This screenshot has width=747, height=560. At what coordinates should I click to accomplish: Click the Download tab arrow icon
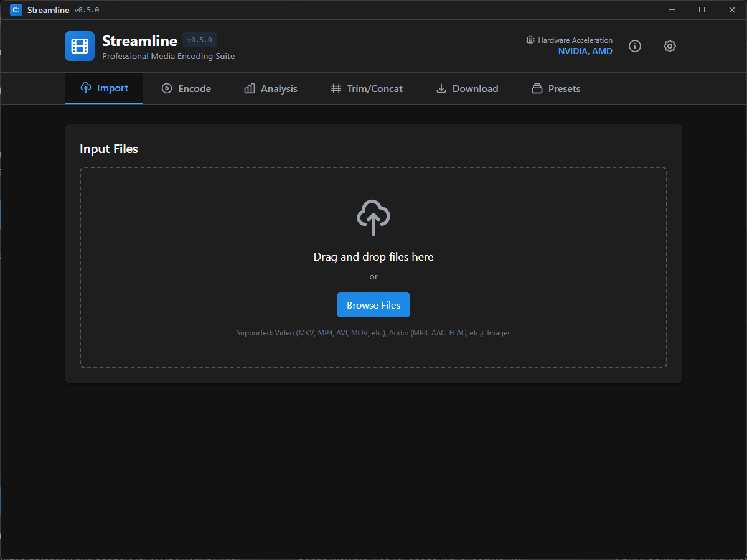coord(441,88)
